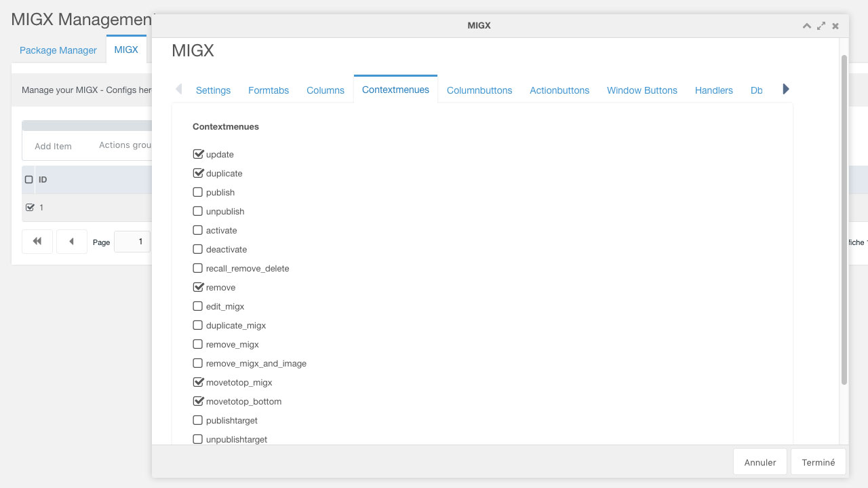Go to previous page using the single-arrow button
Viewport: 868px width, 488px height.
(x=72, y=242)
